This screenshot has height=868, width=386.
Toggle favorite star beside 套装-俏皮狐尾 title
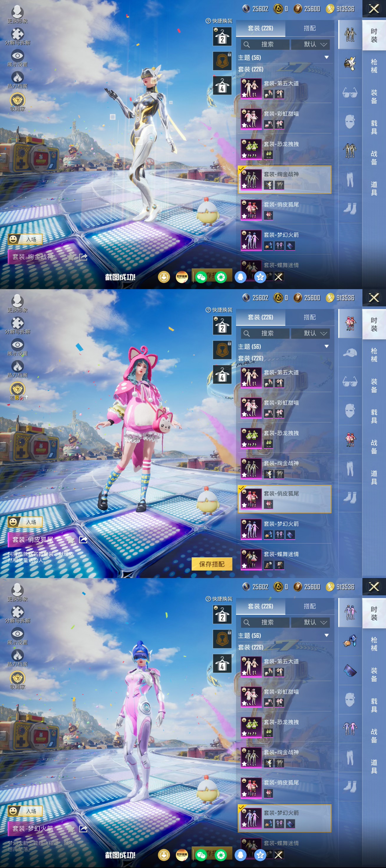[70, 540]
